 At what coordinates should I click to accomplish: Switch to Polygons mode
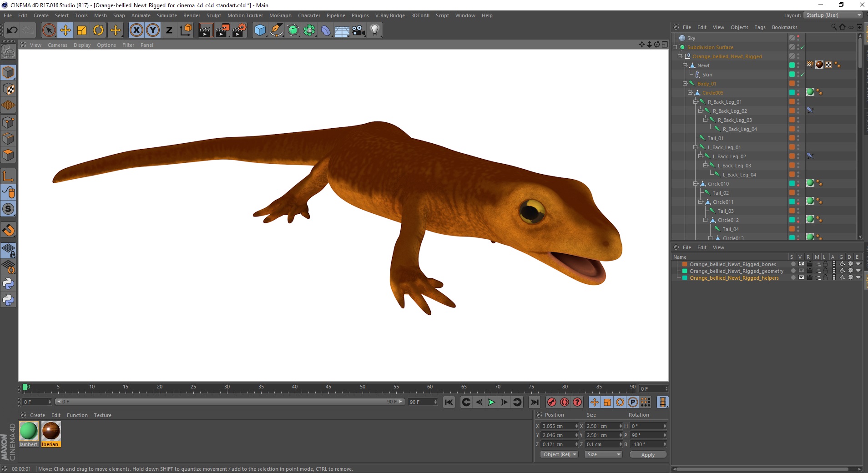(x=8, y=155)
